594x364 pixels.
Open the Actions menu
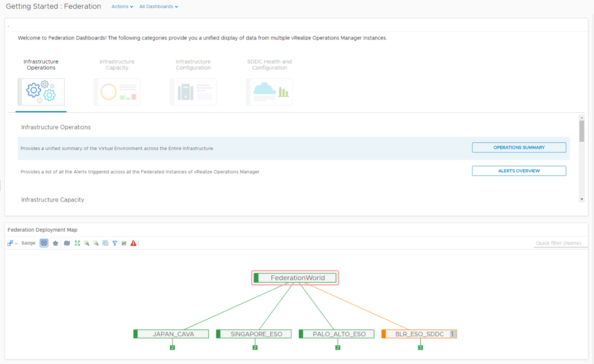coord(122,7)
